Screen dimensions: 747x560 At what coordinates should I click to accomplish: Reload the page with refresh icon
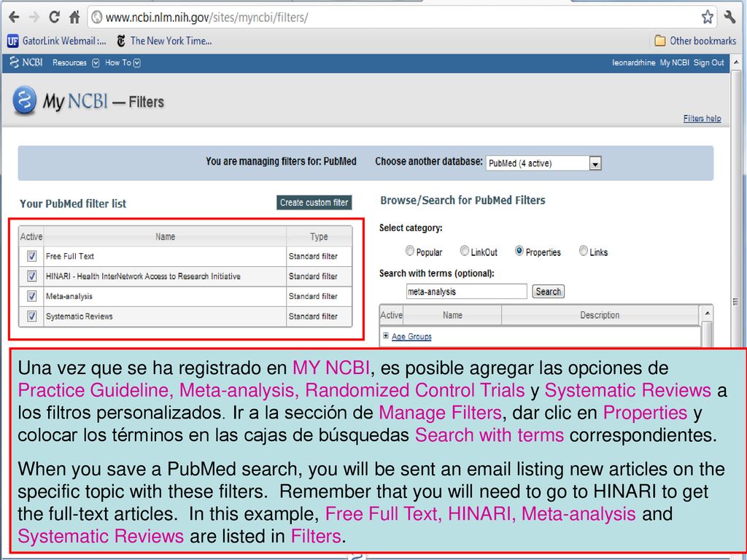pyautogui.click(x=54, y=17)
